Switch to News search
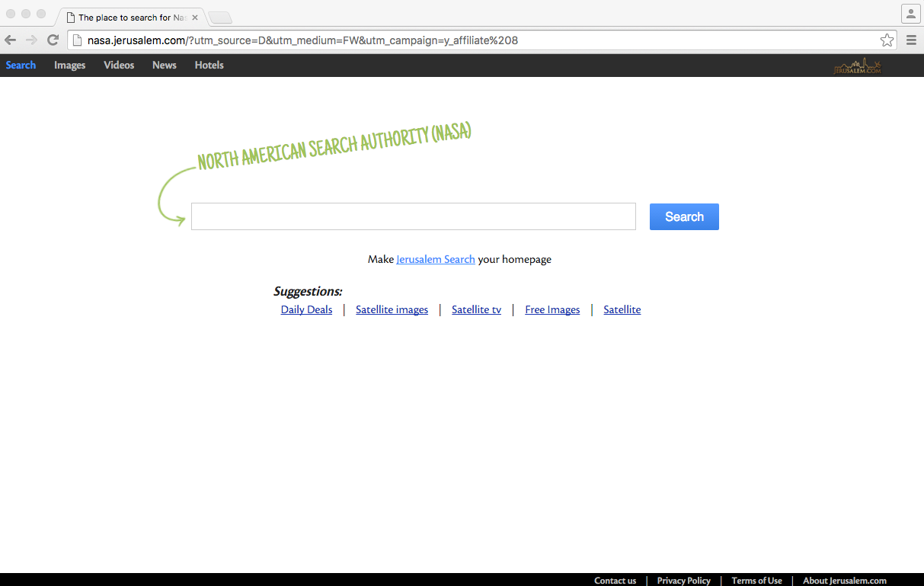 coord(165,66)
